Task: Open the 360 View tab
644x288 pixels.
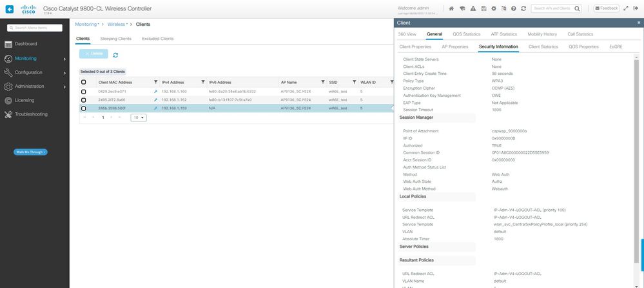Action: click(407, 34)
